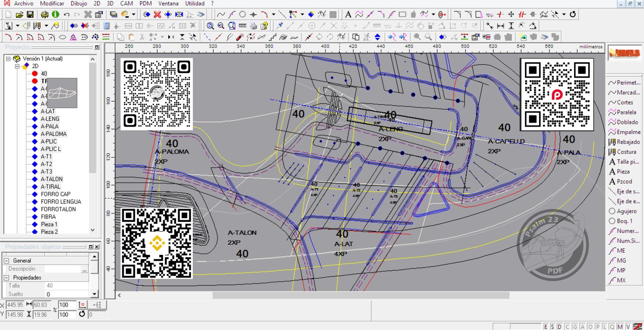Select the A-PALOMA tree item
644x330 pixels.
(x=54, y=134)
